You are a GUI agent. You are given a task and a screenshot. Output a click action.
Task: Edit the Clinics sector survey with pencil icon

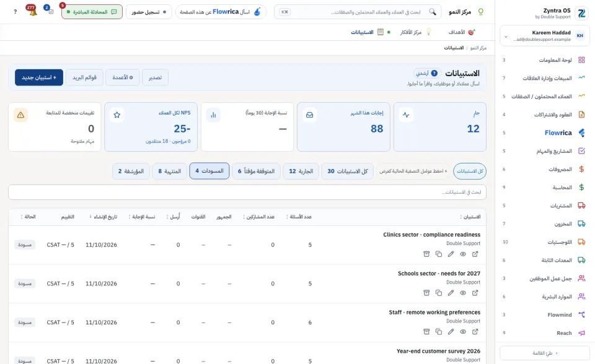pyautogui.click(x=451, y=254)
